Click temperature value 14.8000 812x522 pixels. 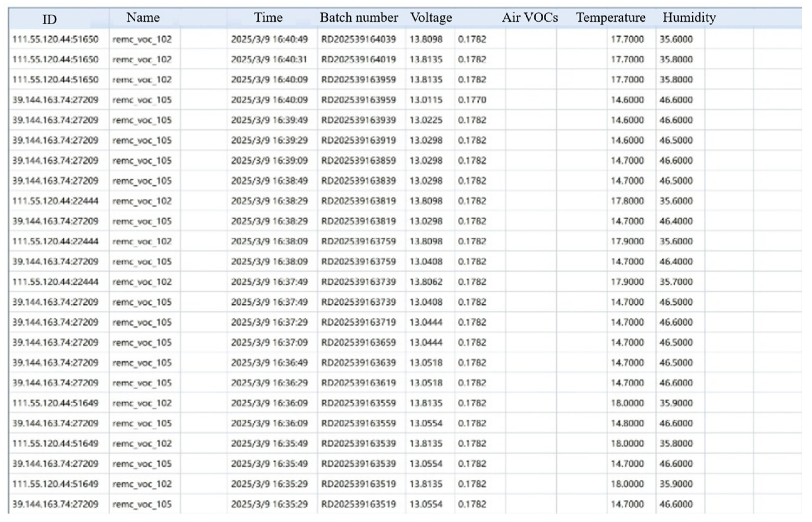(627, 423)
